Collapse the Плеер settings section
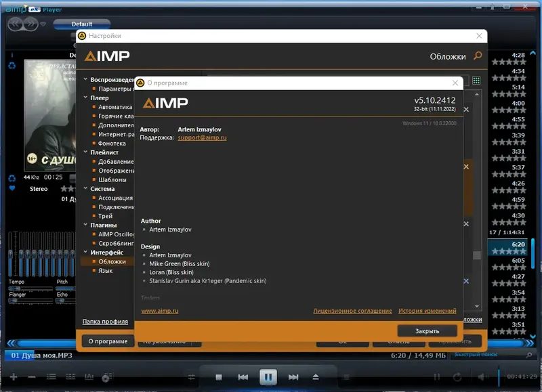 pyautogui.click(x=87, y=97)
